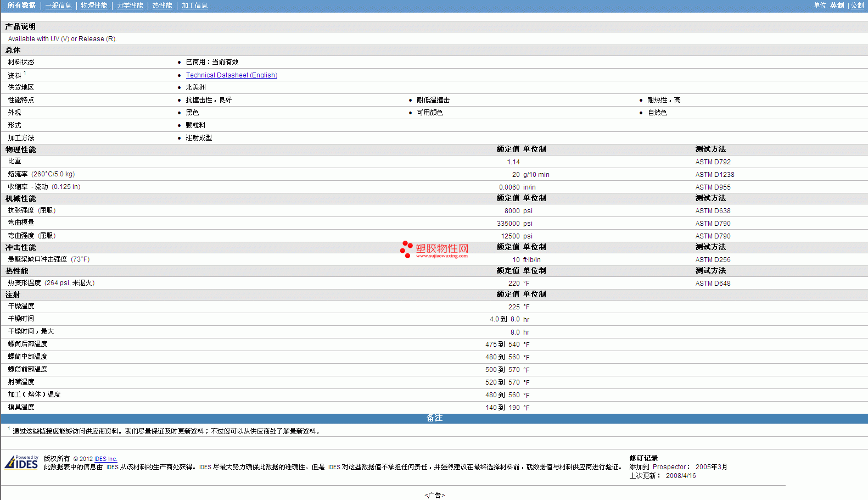The height and width of the screenshot is (500, 868).
Task: Click the ASTM D1238 test method
Action: click(x=714, y=175)
